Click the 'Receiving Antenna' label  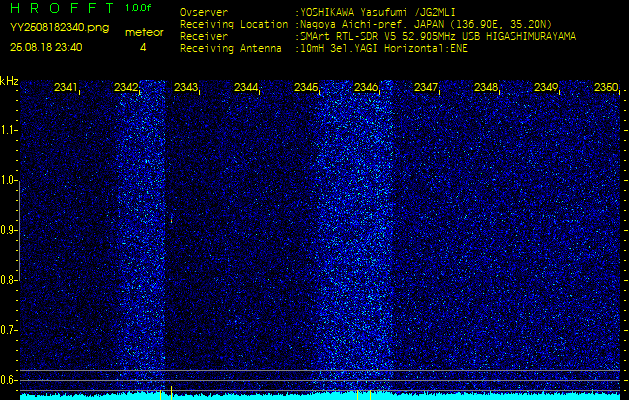pyautogui.click(x=231, y=49)
